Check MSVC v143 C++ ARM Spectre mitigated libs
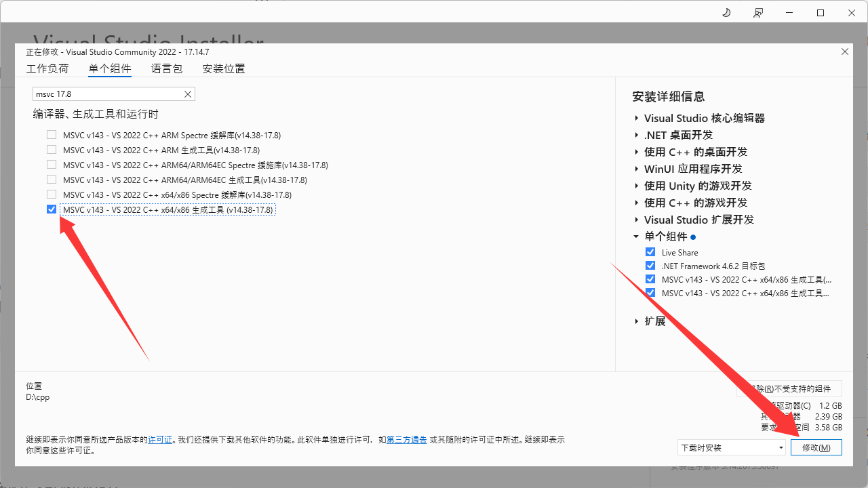Screen dimensions: 868x488 [52, 135]
